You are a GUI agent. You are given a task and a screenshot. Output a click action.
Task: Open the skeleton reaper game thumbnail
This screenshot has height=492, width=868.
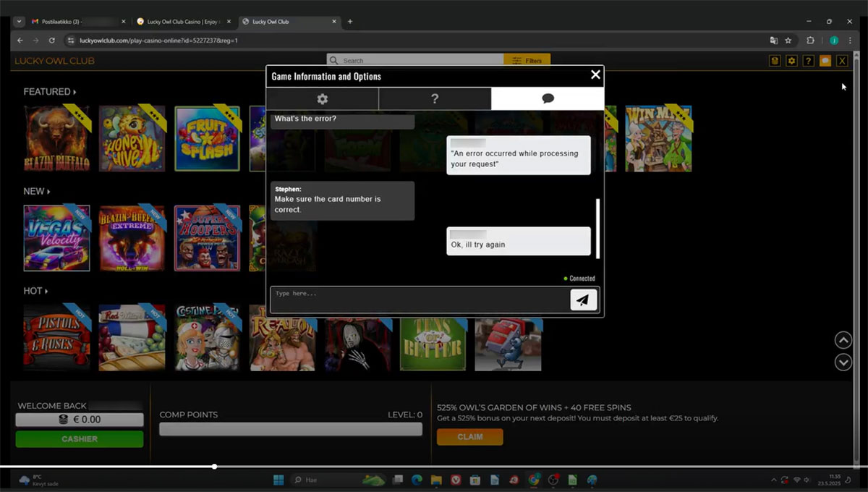(357, 343)
